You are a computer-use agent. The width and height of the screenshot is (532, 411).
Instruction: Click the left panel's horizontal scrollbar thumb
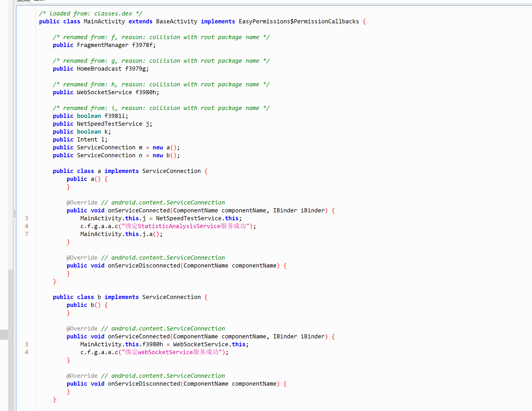tap(4, 334)
